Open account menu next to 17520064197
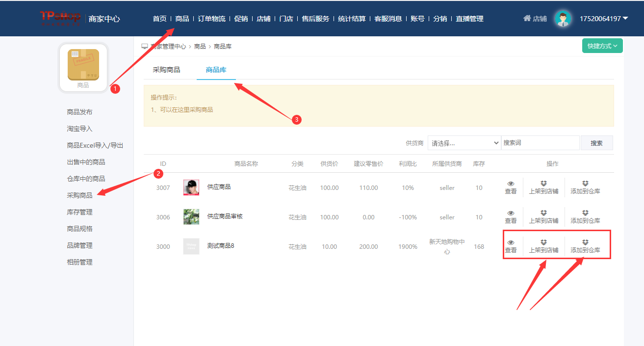Viewport: 644px width, 346px height. click(x=625, y=19)
